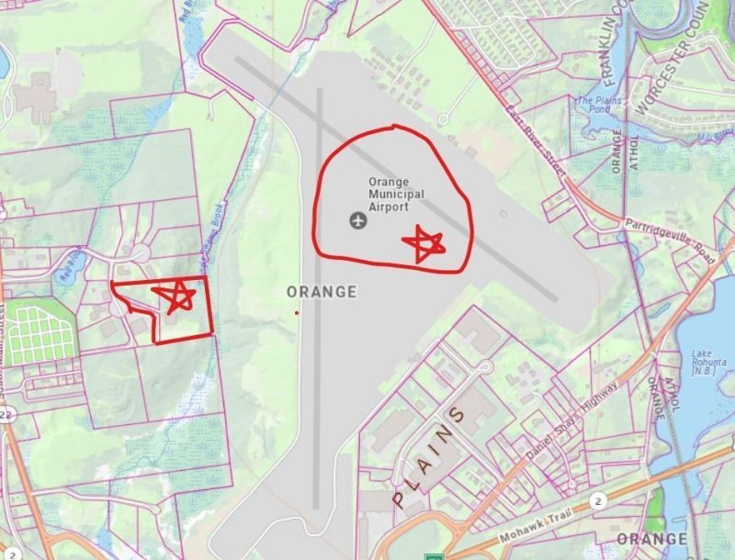Screen dimensions: 735x560
Task: Click the Route 2 shield in the bottom-left corner
Action: [12, 554]
